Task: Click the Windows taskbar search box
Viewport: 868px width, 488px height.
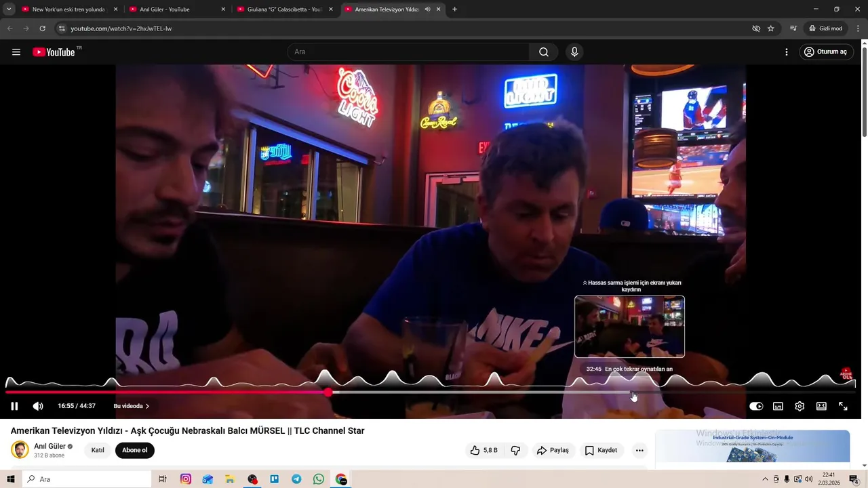Action: (87, 479)
